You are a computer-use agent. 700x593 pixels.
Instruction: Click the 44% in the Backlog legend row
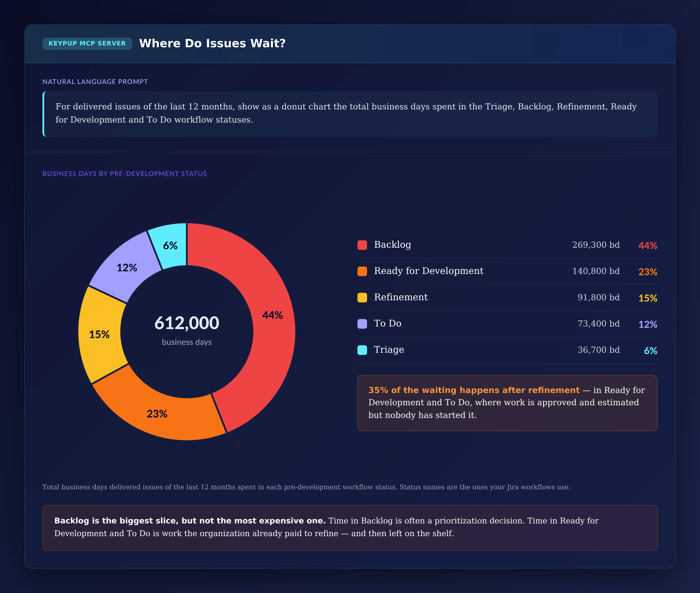point(648,245)
